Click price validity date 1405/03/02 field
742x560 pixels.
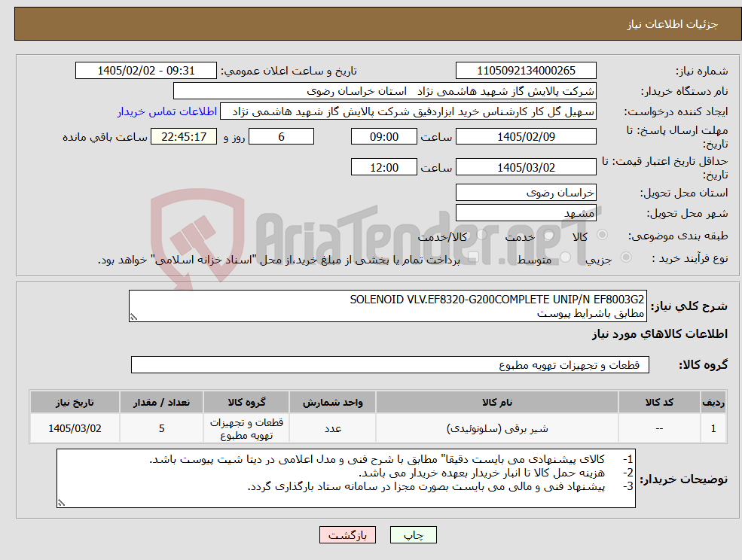click(x=526, y=167)
